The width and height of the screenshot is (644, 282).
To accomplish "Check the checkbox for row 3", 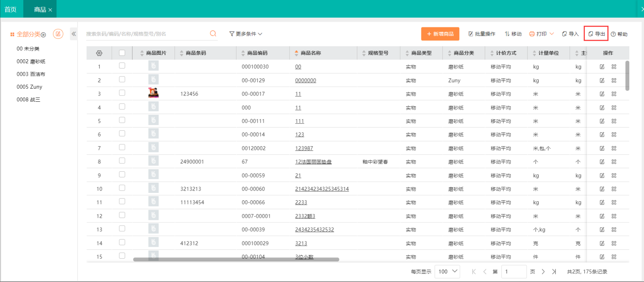I will pyautogui.click(x=122, y=93).
